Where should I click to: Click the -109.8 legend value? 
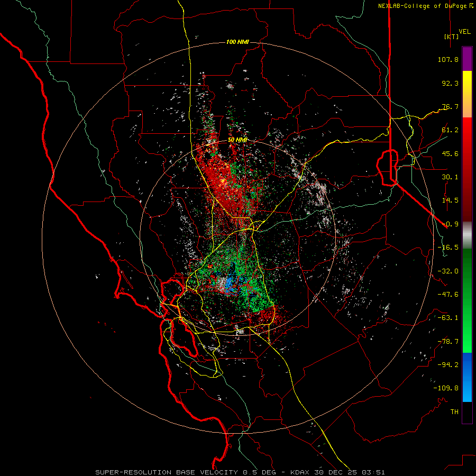(446, 388)
